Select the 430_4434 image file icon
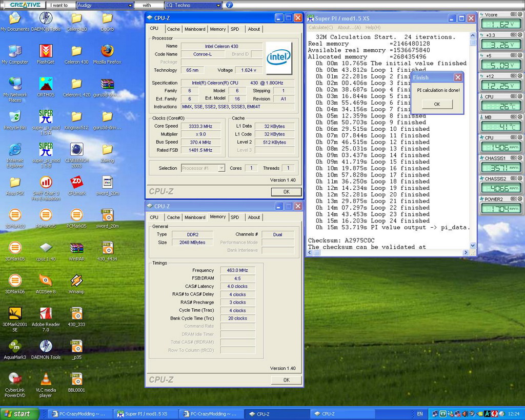This screenshot has height=420, width=525. point(107,251)
